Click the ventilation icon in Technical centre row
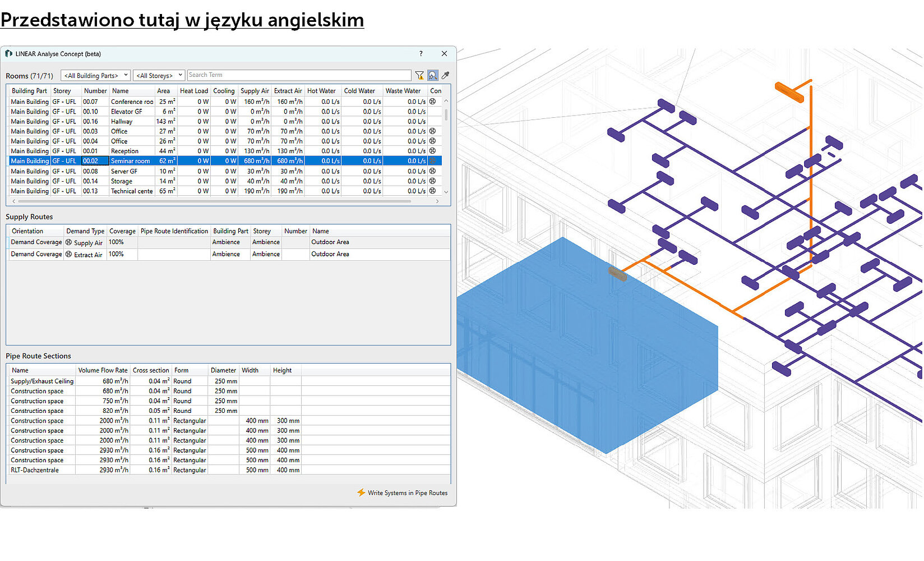 pos(433,191)
